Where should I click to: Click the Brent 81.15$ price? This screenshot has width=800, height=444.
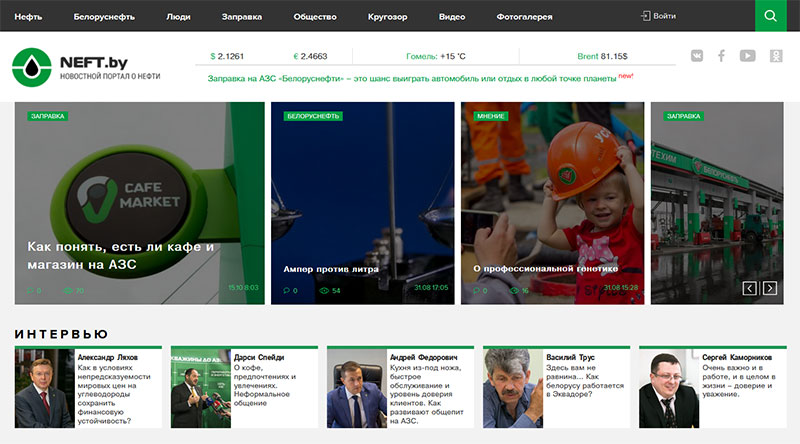tap(602, 56)
